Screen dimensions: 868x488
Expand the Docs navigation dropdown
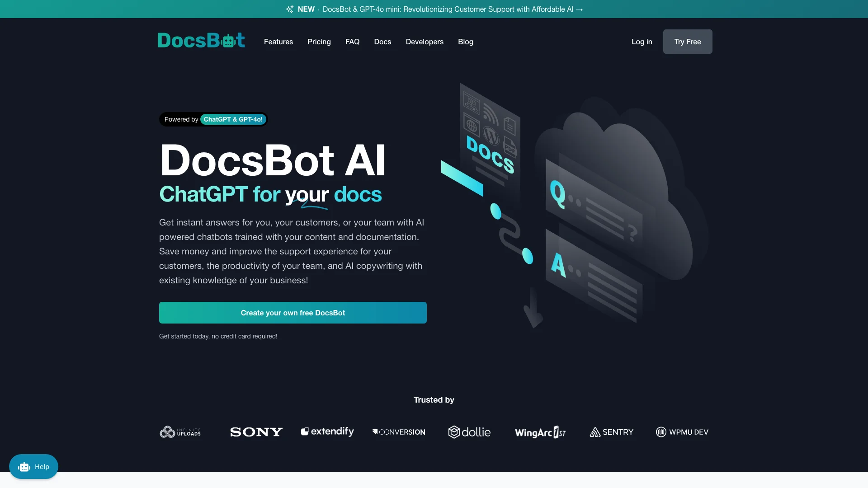pos(382,41)
